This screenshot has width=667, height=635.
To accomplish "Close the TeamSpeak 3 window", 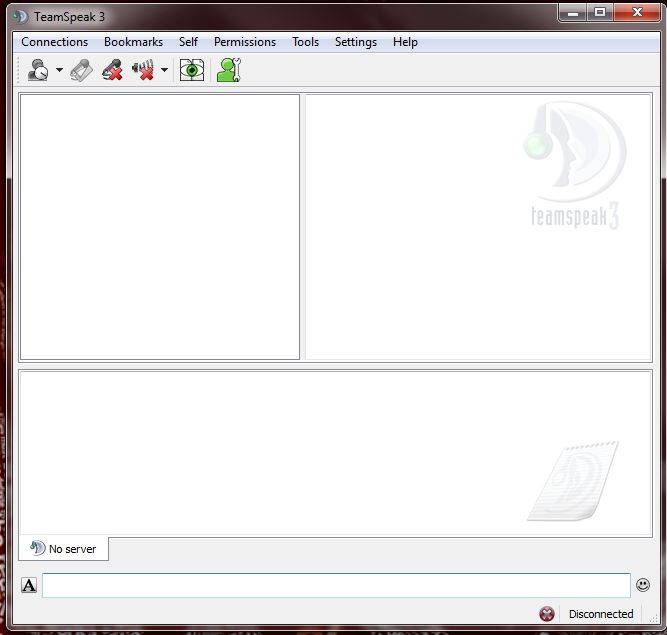I will click(637, 13).
